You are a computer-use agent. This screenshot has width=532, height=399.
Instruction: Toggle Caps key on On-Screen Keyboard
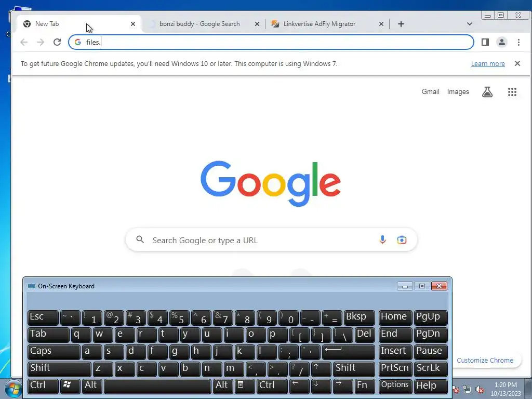point(54,352)
